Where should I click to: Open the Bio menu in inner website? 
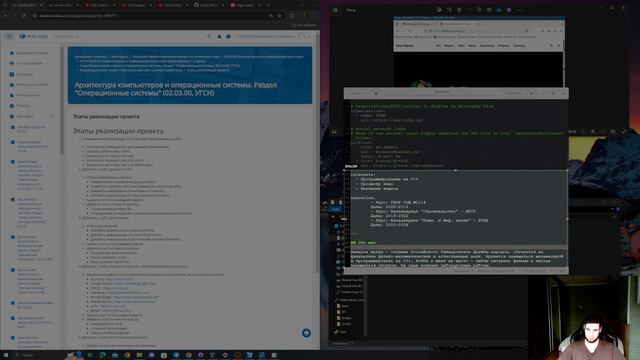click(438, 46)
